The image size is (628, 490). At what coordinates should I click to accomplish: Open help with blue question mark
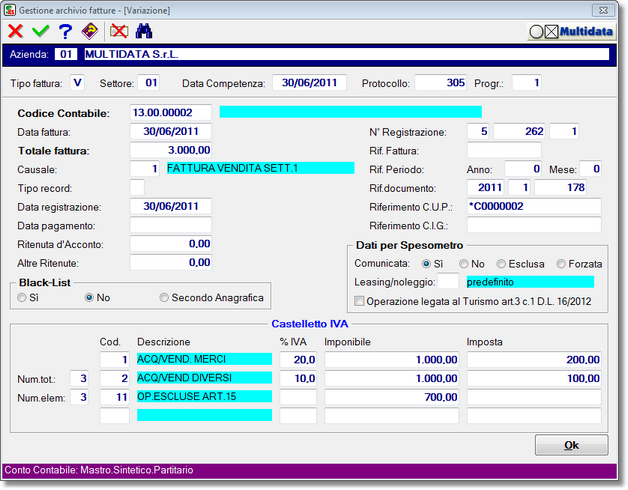65,31
